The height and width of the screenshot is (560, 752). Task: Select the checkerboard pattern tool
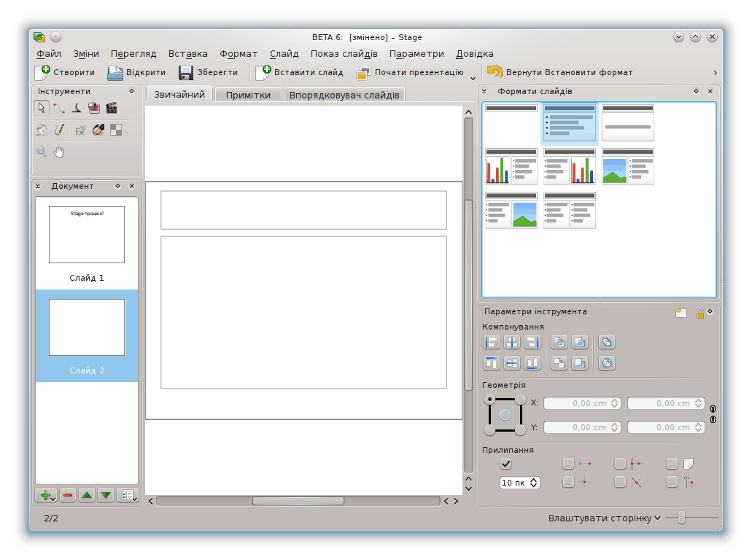(115, 130)
